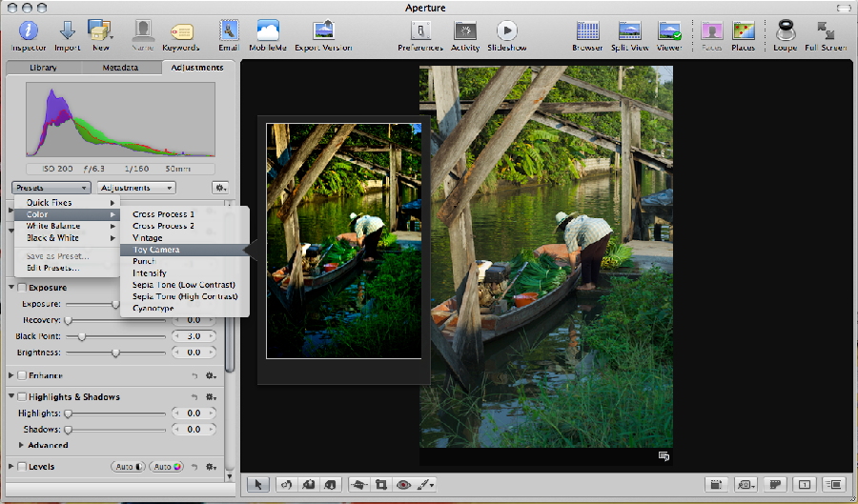Viewport: 858px width, 504px height.
Task: Click the Brightness slider handle
Action: coord(115,353)
